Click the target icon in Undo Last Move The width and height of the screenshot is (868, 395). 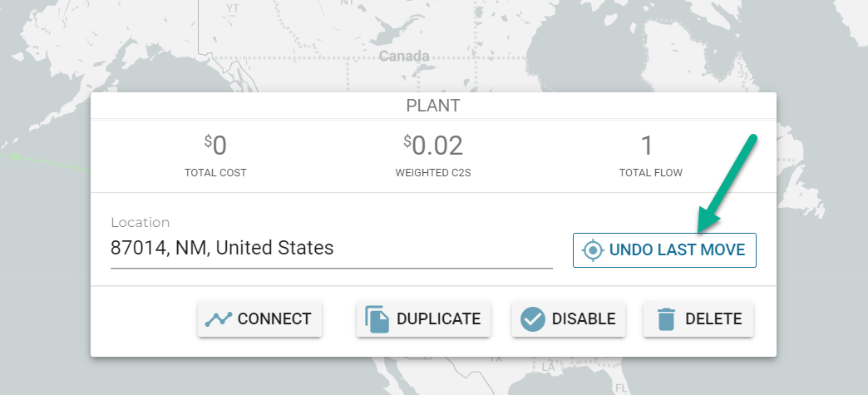(593, 250)
